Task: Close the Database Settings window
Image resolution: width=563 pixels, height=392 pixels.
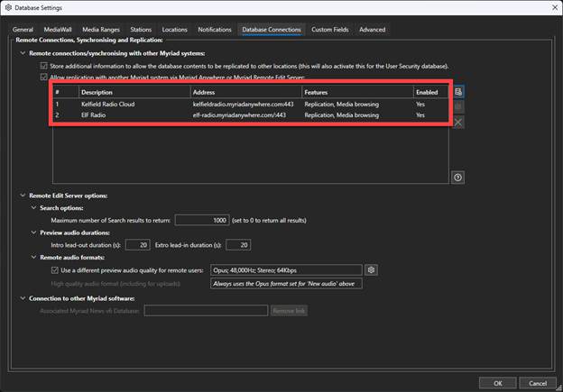Action: [555, 7]
